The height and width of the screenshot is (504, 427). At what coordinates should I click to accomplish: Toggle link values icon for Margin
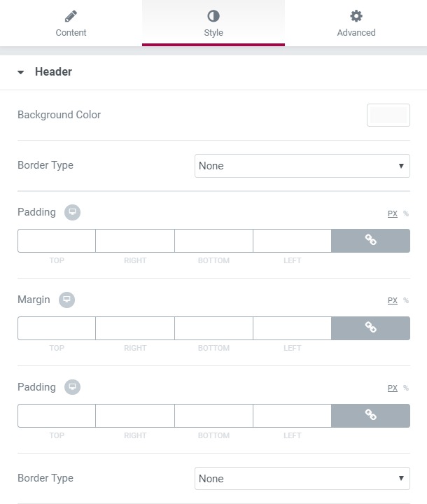[x=370, y=328]
